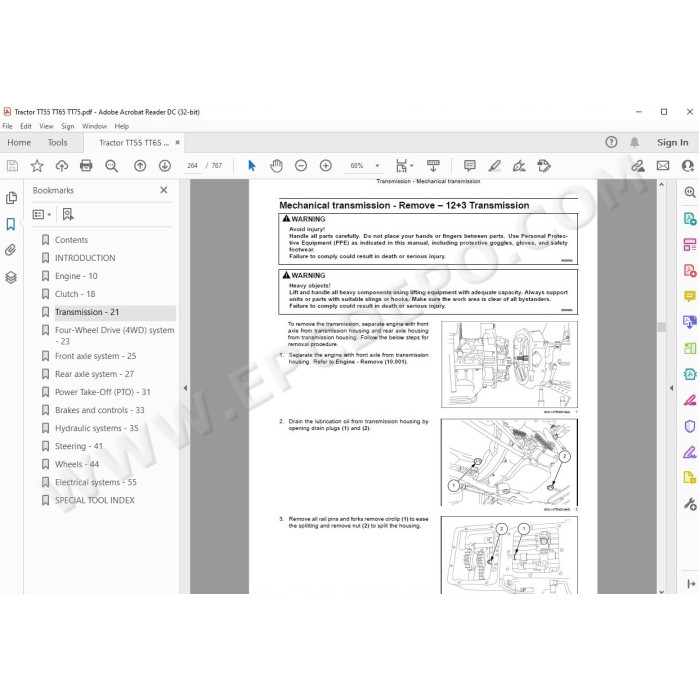Open Protect shield tool in right pane
Viewport: 700px width, 700px height.
[690, 426]
